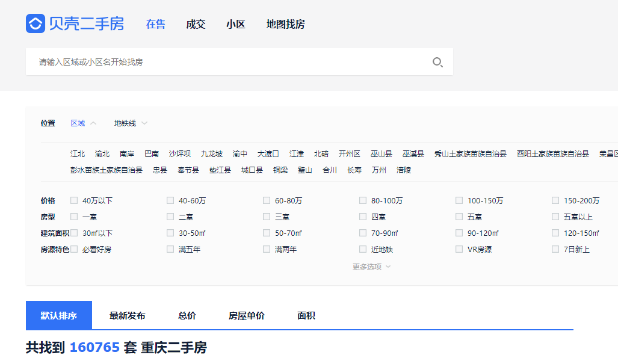Sort listings by 最新发布
This screenshot has height=364, width=618.
(127, 316)
